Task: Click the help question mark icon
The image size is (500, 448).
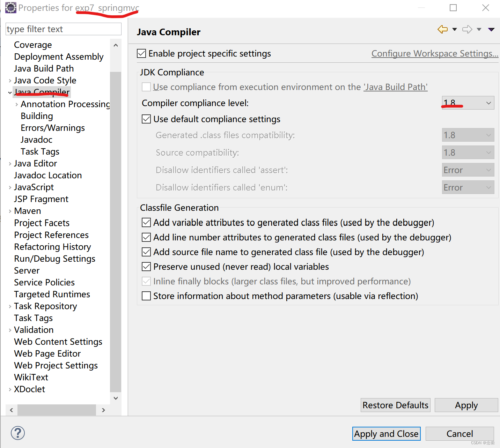Action: (17, 433)
